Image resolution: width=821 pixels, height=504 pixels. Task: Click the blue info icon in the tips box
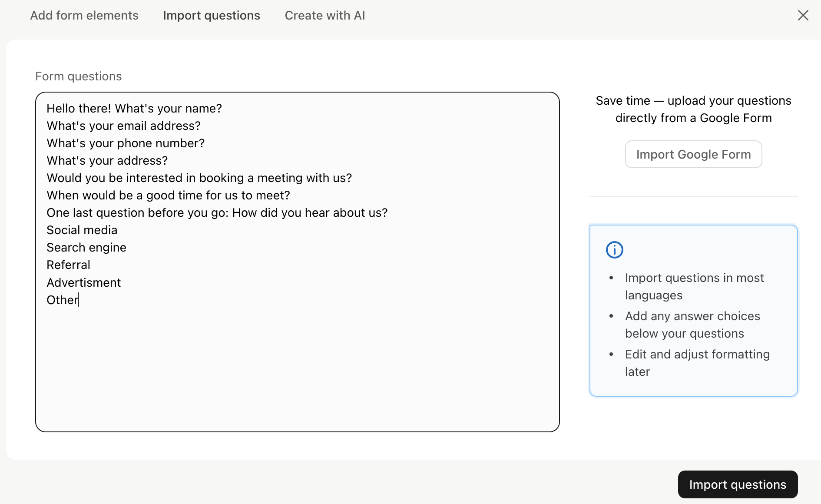[614, 250]
